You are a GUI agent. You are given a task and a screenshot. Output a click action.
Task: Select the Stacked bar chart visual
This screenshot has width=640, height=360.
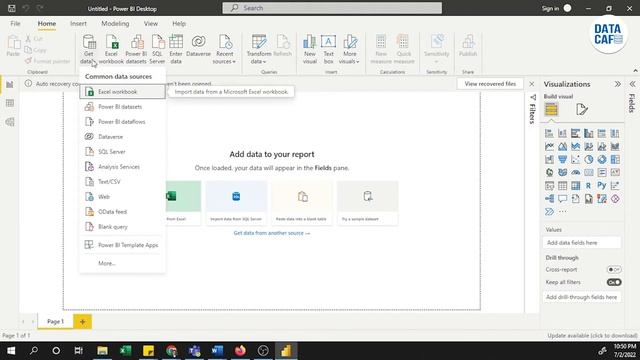tap(549, 133)
